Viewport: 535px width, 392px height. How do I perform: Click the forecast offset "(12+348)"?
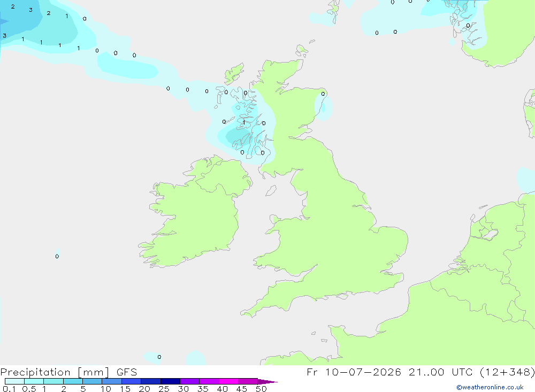507,372
